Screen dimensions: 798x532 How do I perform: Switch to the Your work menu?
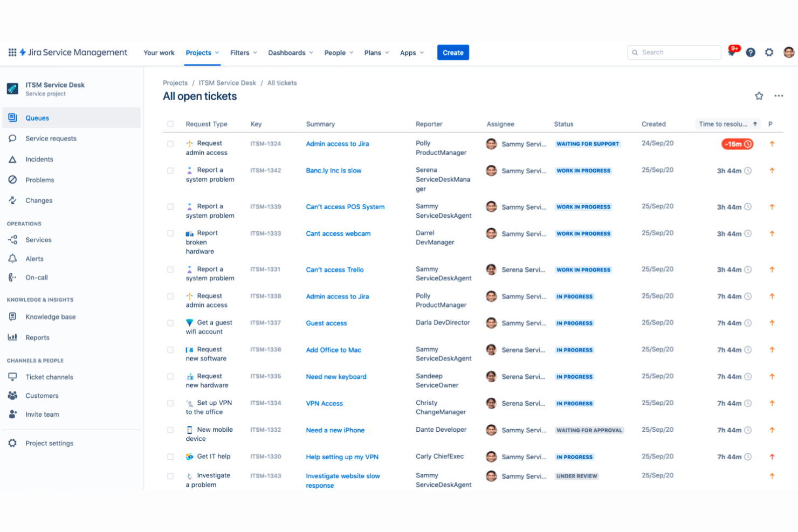point(159,52)
